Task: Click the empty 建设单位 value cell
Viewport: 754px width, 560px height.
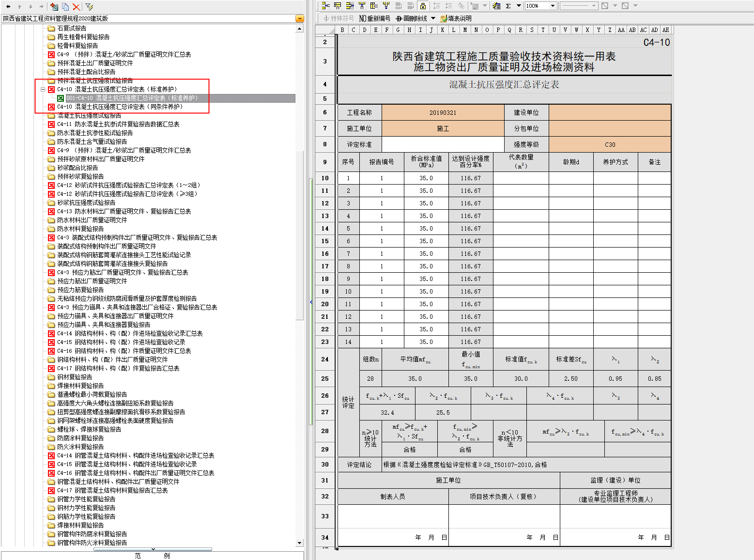Action: pos(610,112)
